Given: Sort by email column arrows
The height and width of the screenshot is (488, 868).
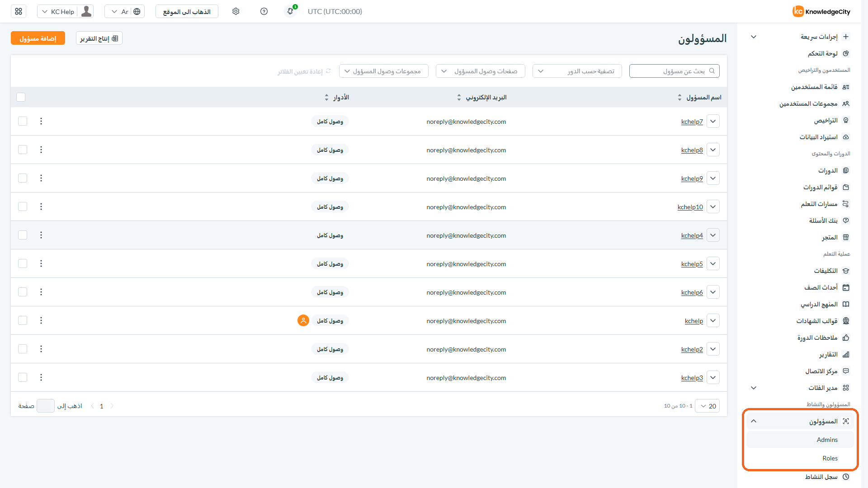Looking at the screenshot, I should point(459,97).
